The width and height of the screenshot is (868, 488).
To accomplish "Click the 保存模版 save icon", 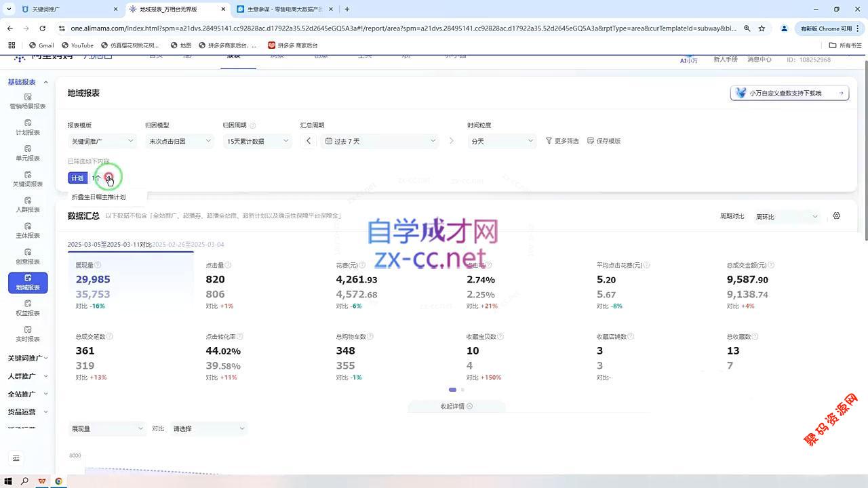I will pyautogui.click(x=591, y=141).
